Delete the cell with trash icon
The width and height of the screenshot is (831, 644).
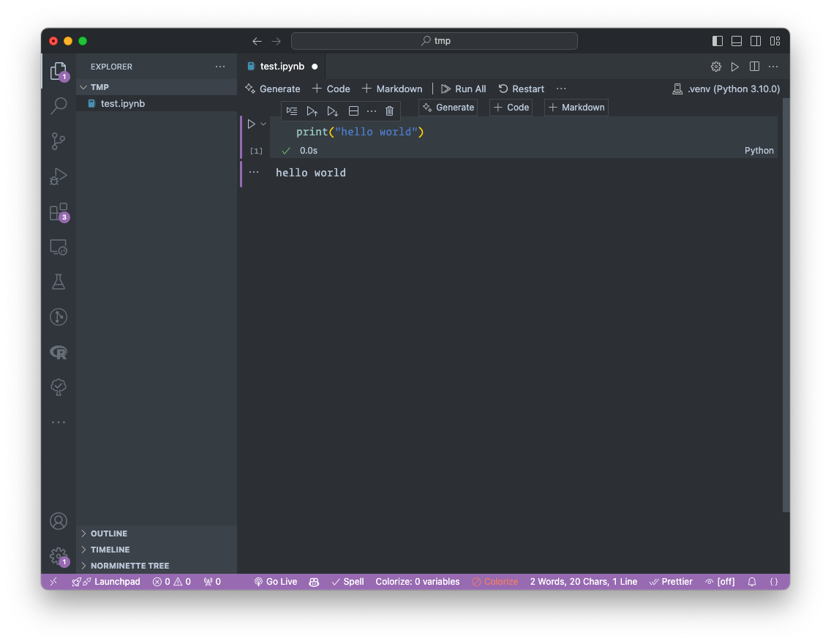click(x=389, y=111)
